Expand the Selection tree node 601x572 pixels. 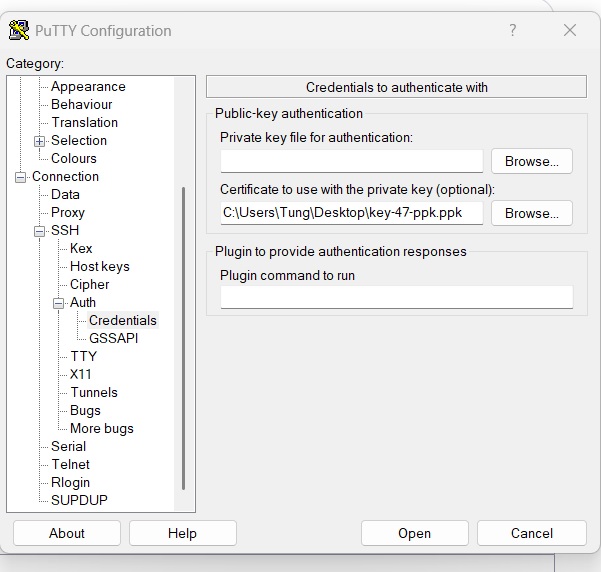40,141
